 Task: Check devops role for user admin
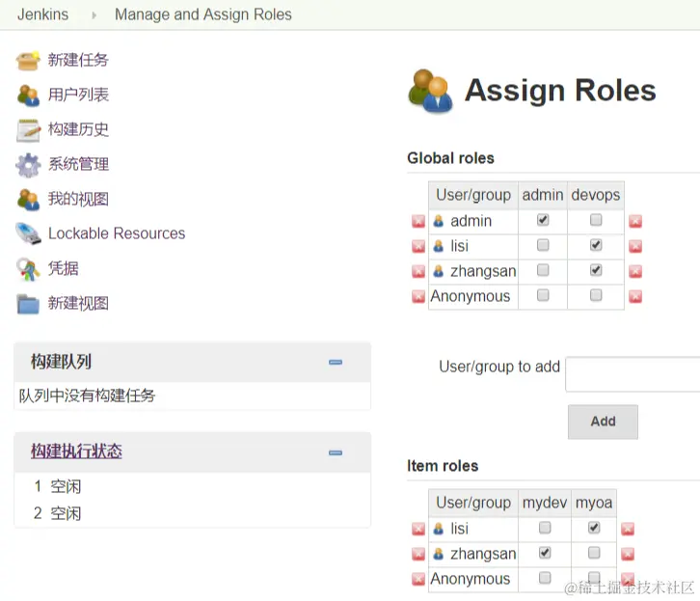tap(596, 220)
